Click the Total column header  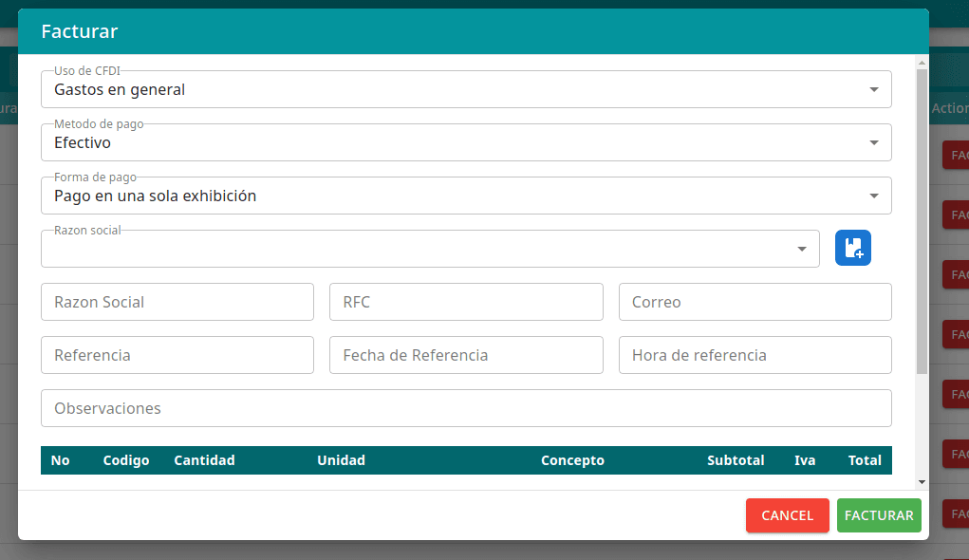865,460
